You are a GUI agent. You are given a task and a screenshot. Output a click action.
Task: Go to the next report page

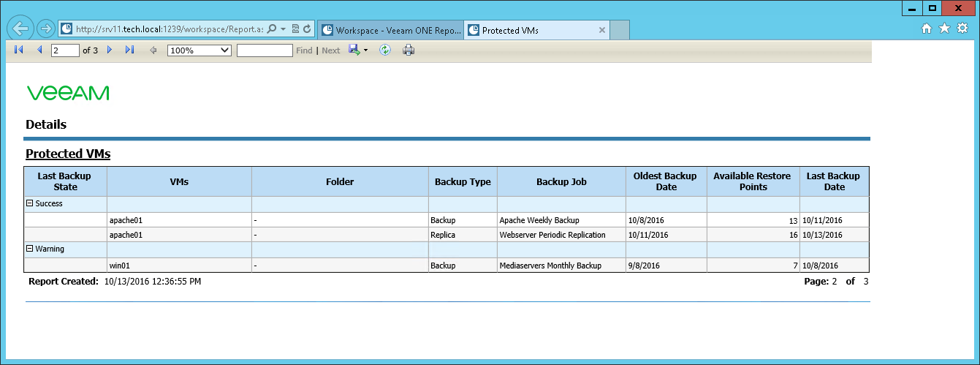pos(110,50)
